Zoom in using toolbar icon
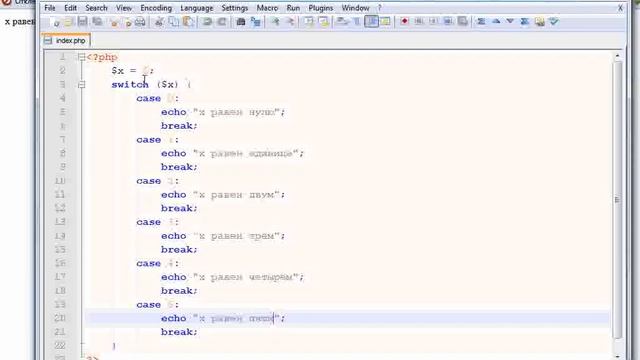Image resolution: width=640 pixels, height=360 pixels. pos(275,22)
